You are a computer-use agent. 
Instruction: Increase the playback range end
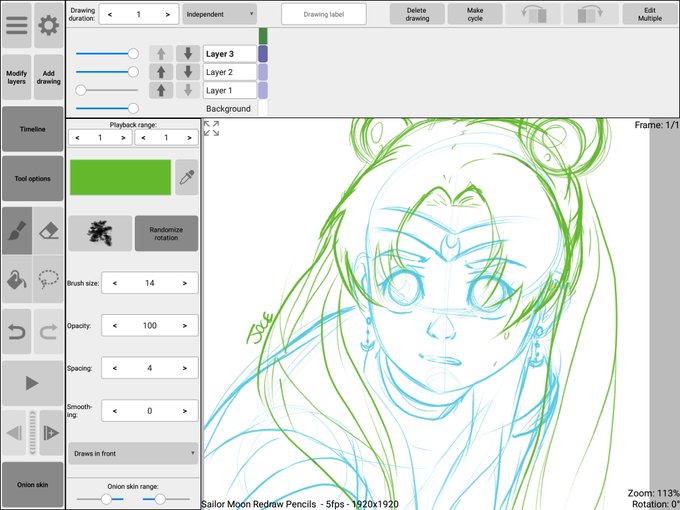[x=190, y=137]
